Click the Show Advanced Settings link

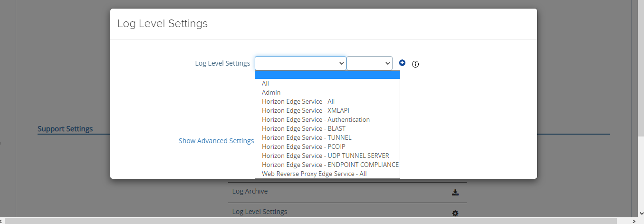click(x=216, y=141)
